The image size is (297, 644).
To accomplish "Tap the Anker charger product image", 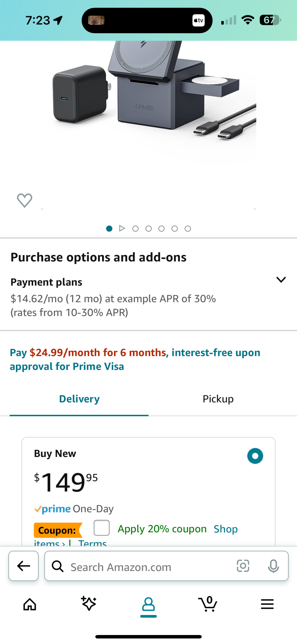I will pos(151,97).
